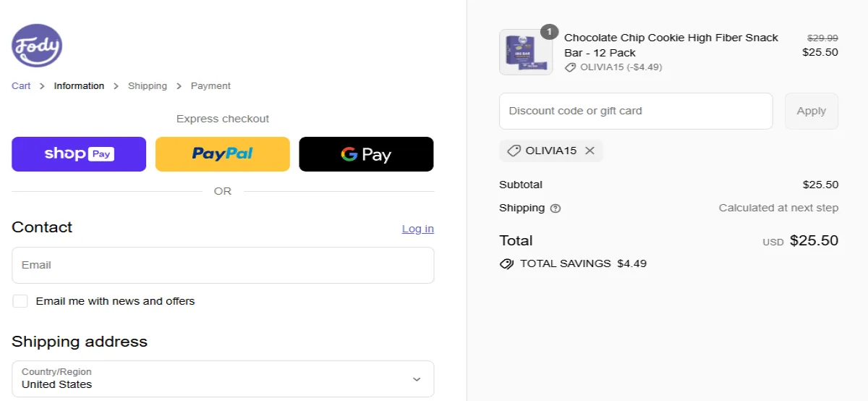Select the Information breadcrumb step
The width and height of the screenshot is (868, 401).
coord(79,85)
